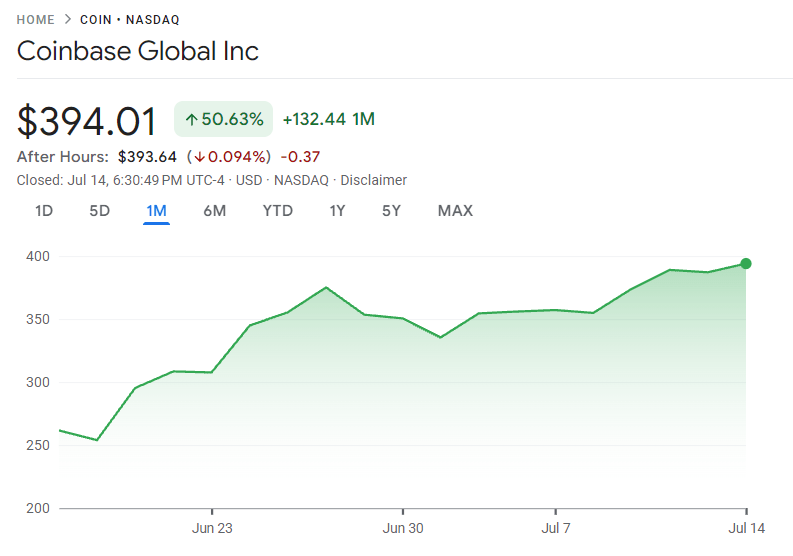Viewport: 793px width, 556px height.
Task: Show the 5Y price history
Action: click(392, 211)
